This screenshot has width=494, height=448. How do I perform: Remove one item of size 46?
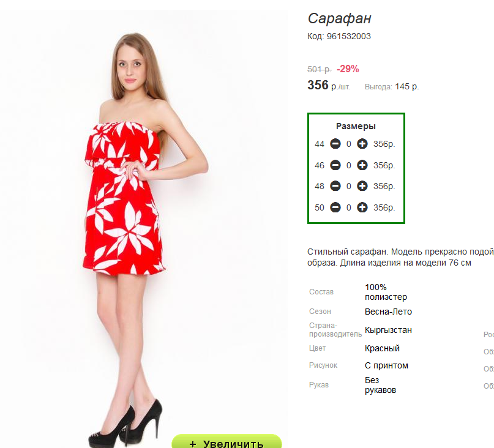pos(335,165)
